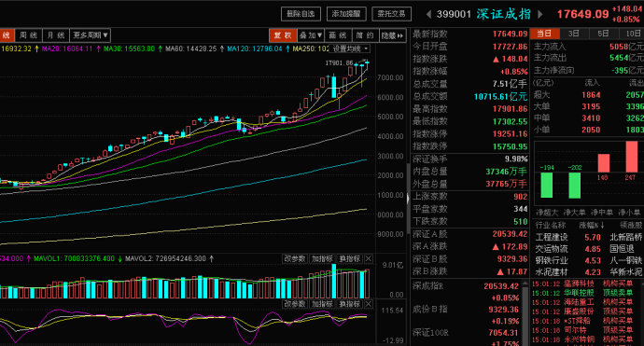This screenshot has height=346, width=644.
Task: Click 总成交额 10715.61亿元 value
Action: (x=500, y=96)
